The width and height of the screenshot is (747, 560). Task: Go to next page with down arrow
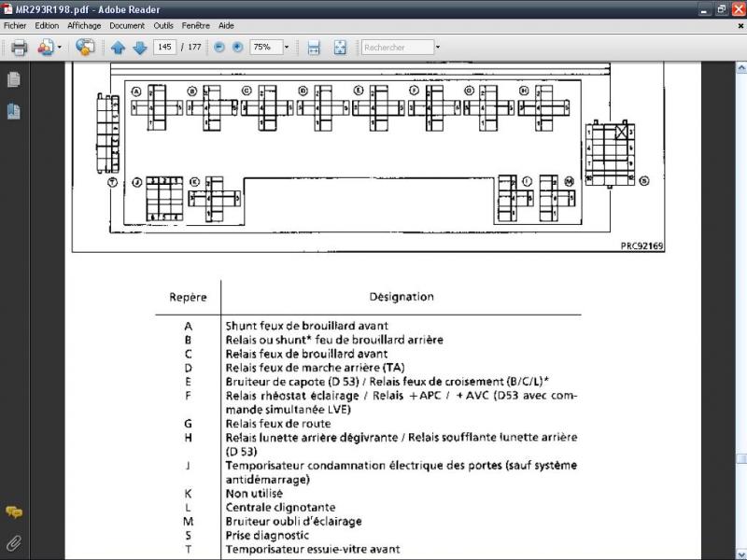pyautogui.click(x=139, y=48)
